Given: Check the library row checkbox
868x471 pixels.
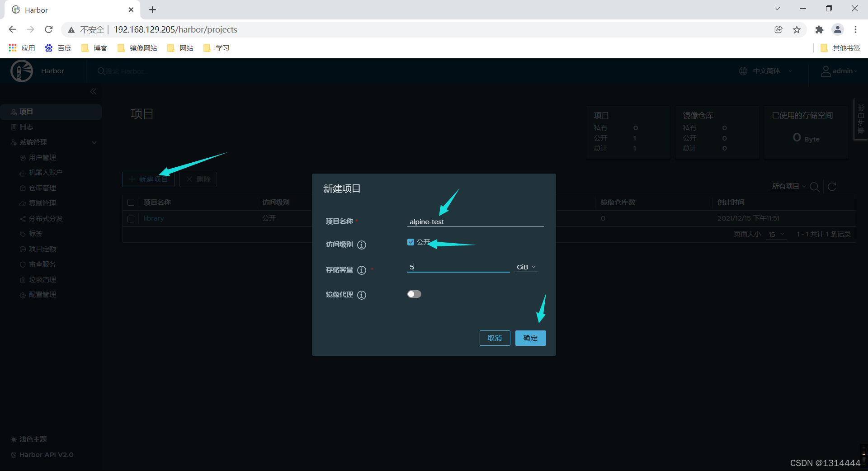Looking at the screenshot, I should coord(131,219).
